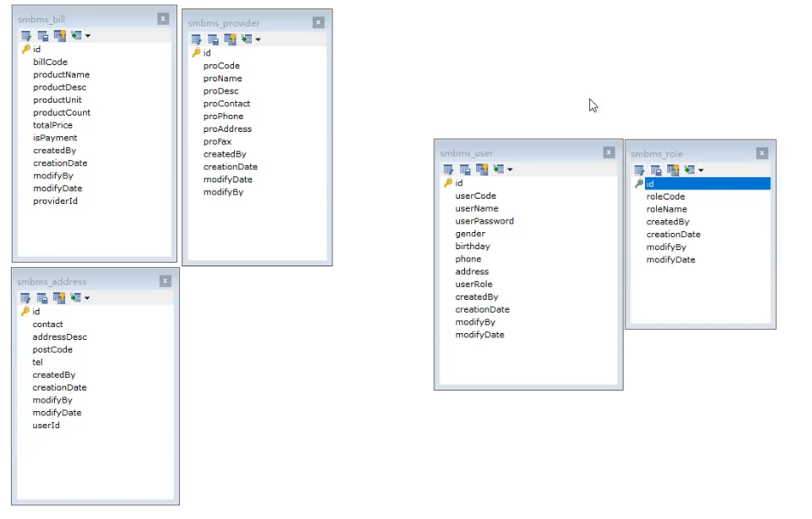Open the dropdown arrow in smbms_user toolbar
The width and height of the screenshot is (812, 519).
510,170
